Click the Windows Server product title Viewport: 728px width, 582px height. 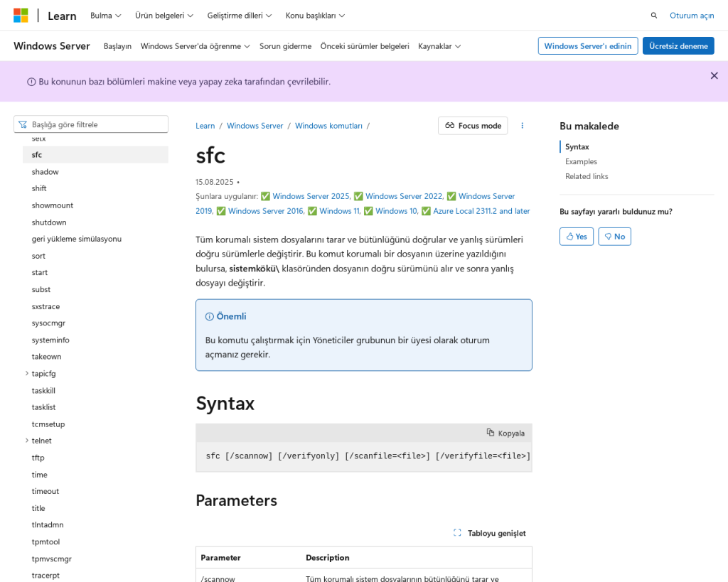pyautogui.click(x=51, y=45)
